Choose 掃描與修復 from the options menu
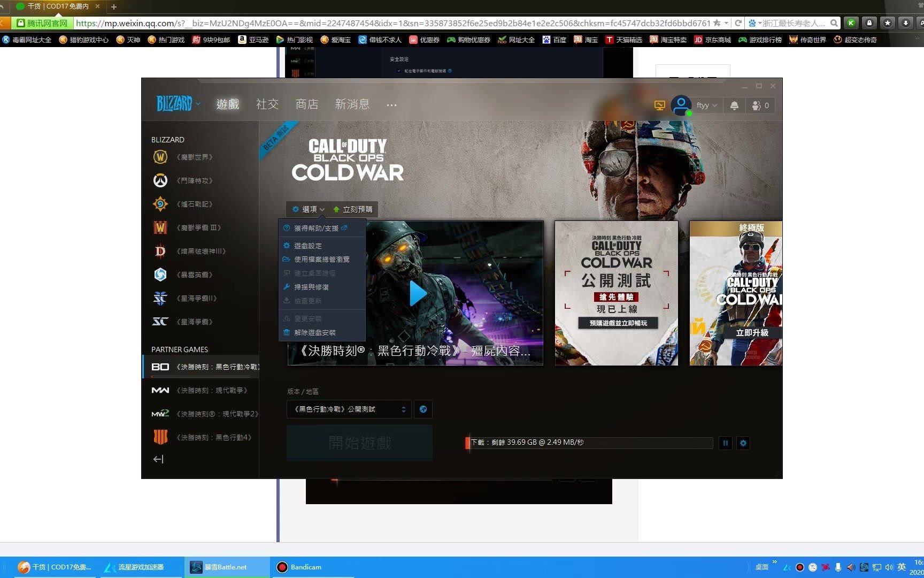The width and height of the screenshot is (924, 578). 316,287
